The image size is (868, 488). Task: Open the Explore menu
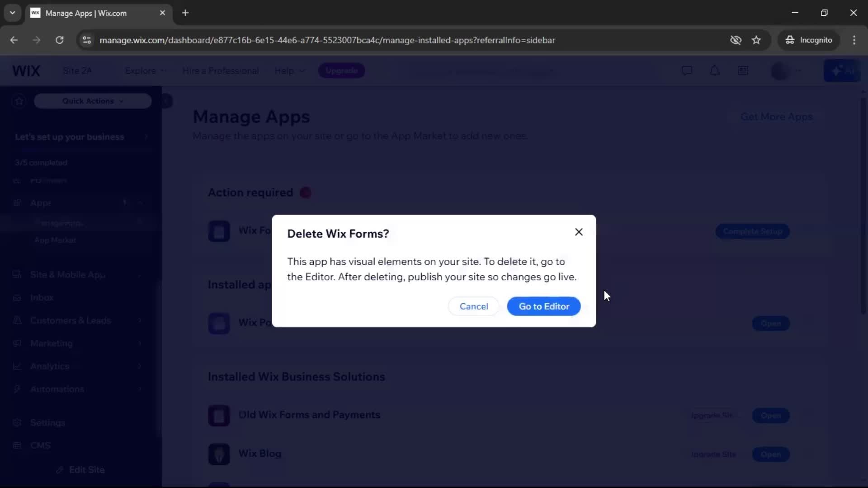pos(146,71)
